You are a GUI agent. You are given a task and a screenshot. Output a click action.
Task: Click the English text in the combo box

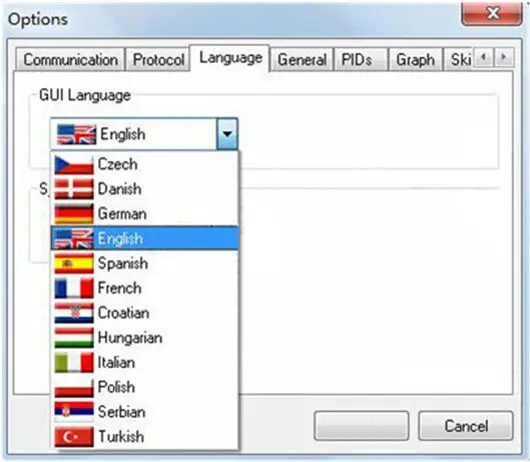coord(123,134)
